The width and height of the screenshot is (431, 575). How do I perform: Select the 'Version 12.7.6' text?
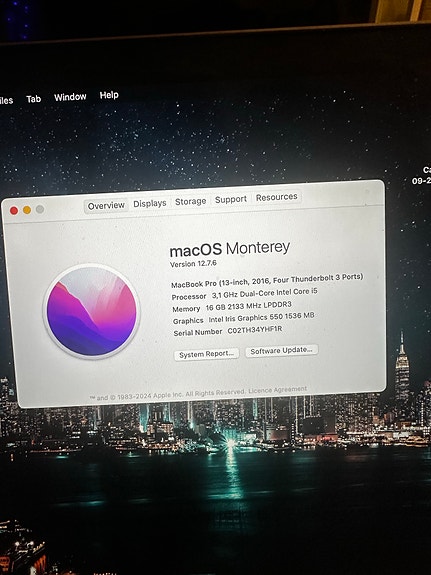tap(193, 264)
